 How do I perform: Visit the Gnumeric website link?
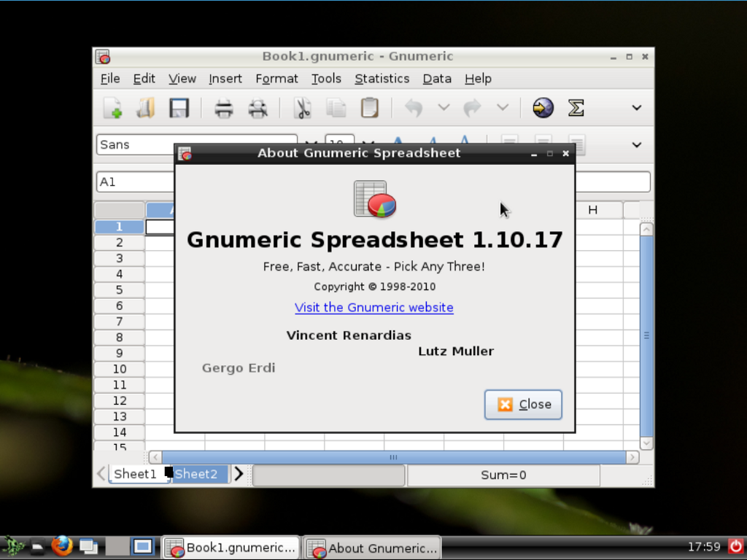click(374, 308)
